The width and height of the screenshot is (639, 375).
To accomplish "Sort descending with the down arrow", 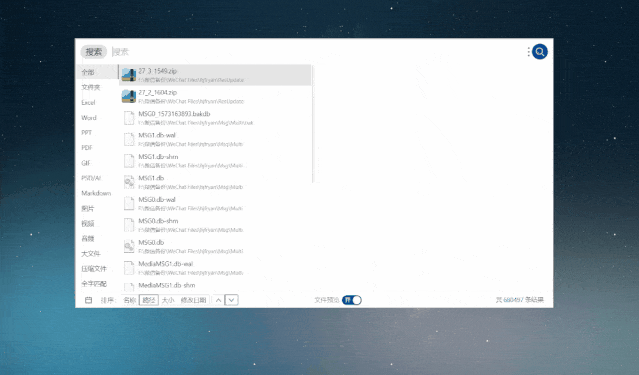I will [x=231, y=300].
